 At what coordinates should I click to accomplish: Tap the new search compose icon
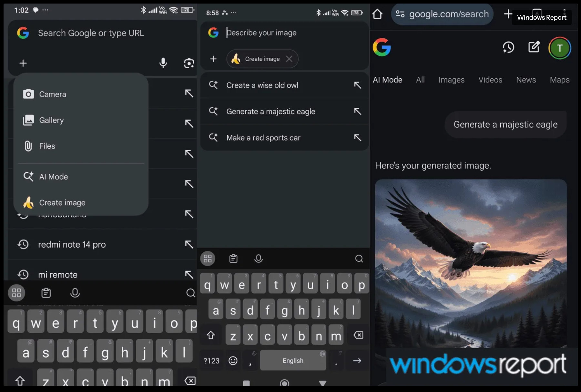[534, 47]
